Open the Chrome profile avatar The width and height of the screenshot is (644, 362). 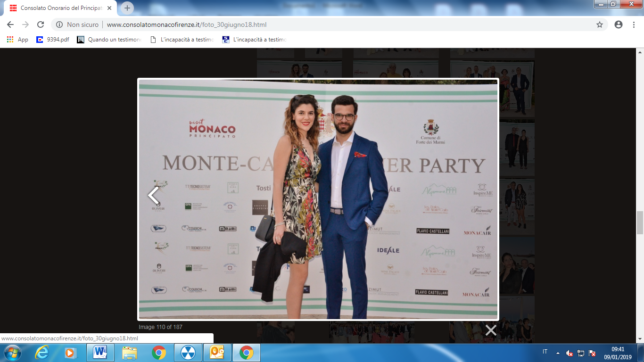(x=619, y=25)
